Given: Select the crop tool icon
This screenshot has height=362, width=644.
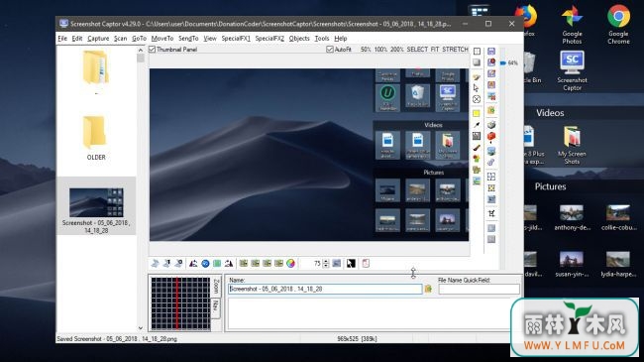Looking at the screenshot, I should [x=491, y=213].
